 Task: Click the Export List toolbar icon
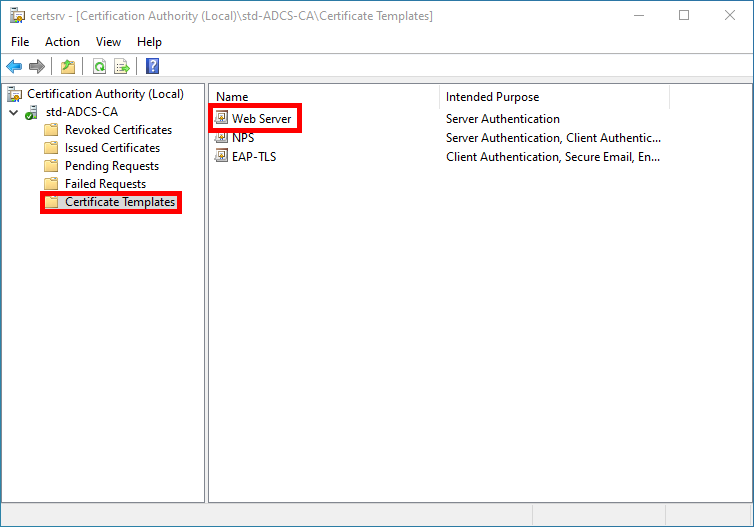coord(122,66)
